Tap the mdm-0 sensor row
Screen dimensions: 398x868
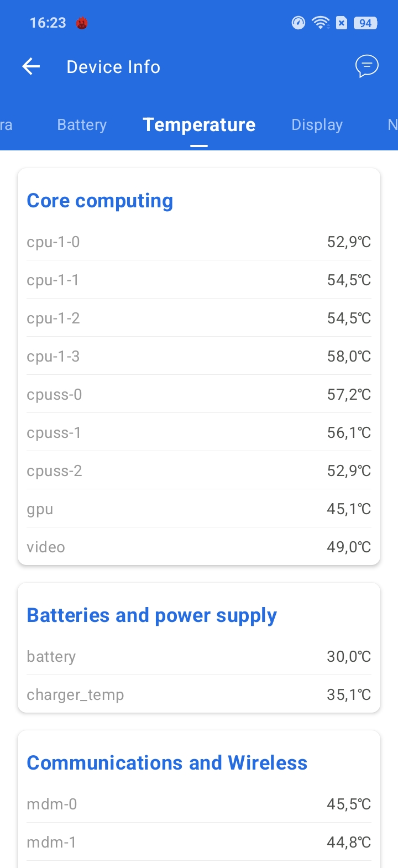199,804
